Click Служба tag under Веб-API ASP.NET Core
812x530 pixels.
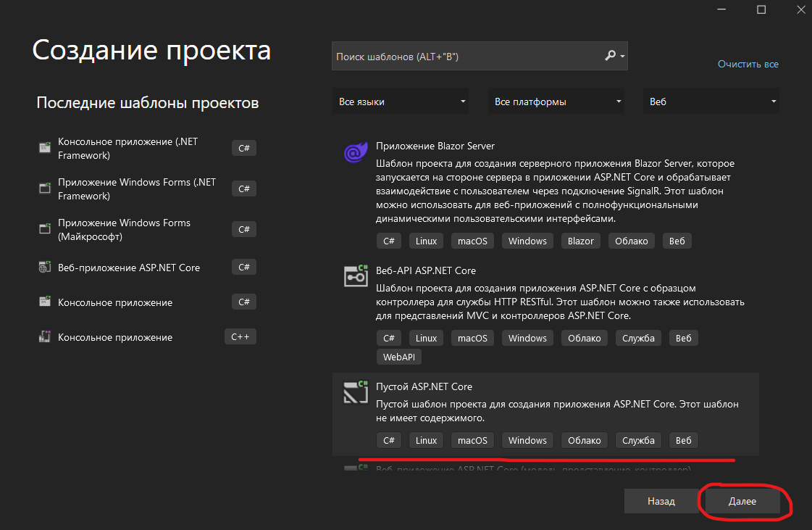(x=638, y=338)
